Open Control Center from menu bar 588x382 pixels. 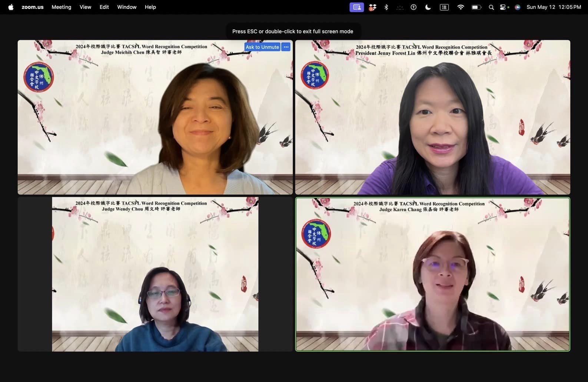click(503, 7)
